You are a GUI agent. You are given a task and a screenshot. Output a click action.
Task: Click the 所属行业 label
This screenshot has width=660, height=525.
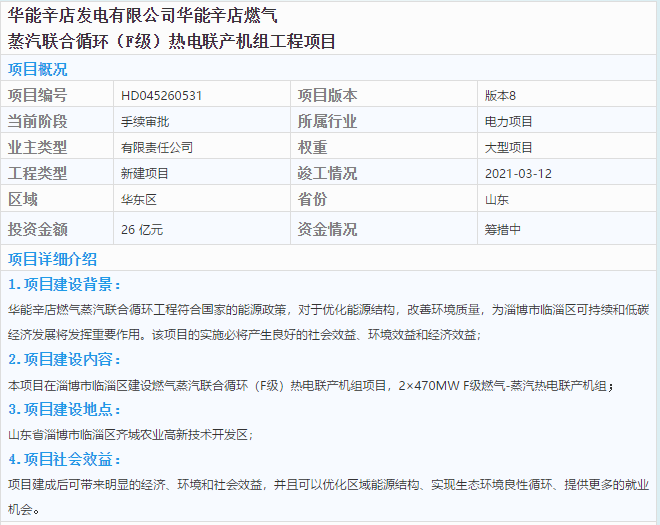click(x=327, y=121)
